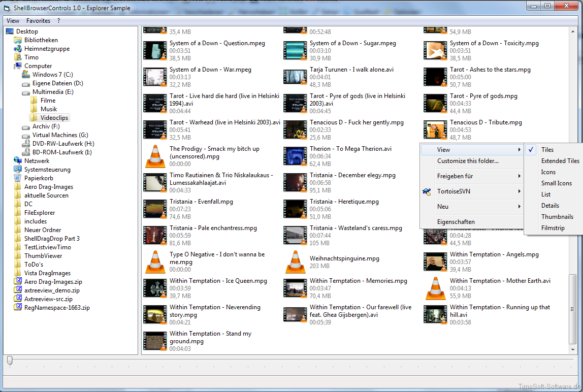Screen dimensions: 583x392
Task: Click the thumbnail size slider handle
Action: 10,360
